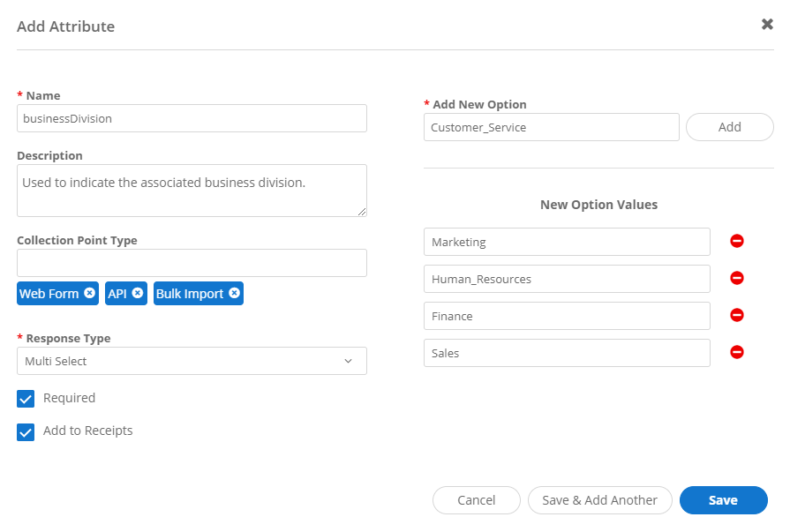Delete the API collection point tag
790x532 pixels.
coord(138,293)
